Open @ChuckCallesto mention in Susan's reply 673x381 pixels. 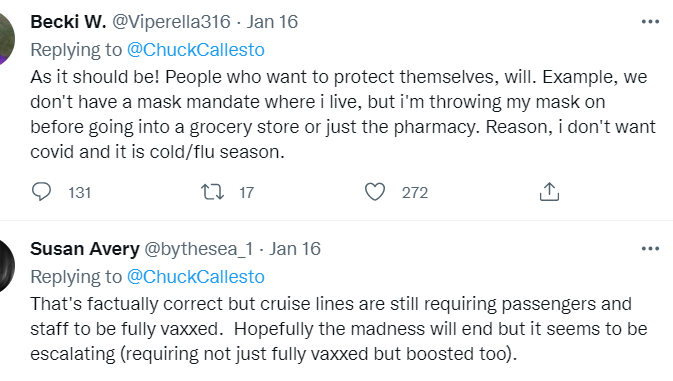tap(196, 277)
